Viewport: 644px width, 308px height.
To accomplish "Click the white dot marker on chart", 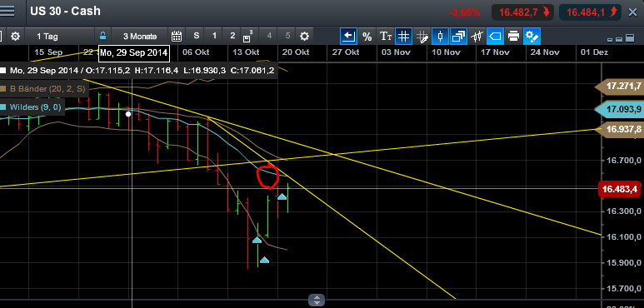I will (x=128, y=114).
